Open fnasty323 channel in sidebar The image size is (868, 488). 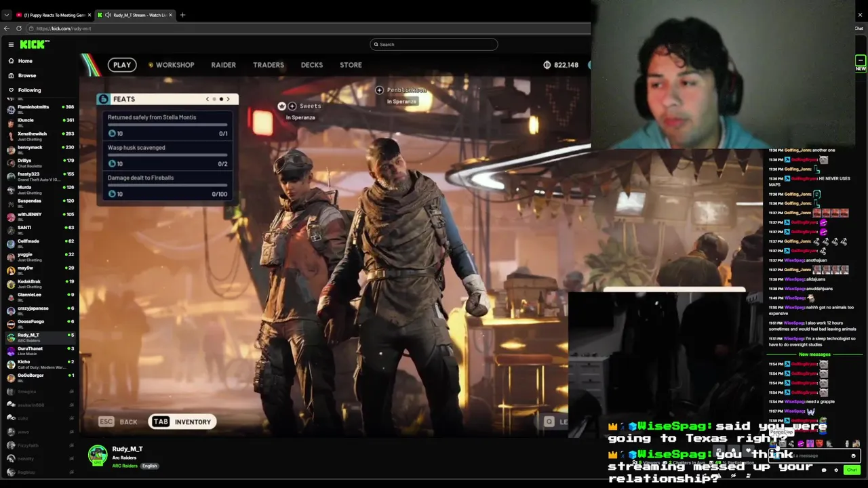[x=40, y=176]
